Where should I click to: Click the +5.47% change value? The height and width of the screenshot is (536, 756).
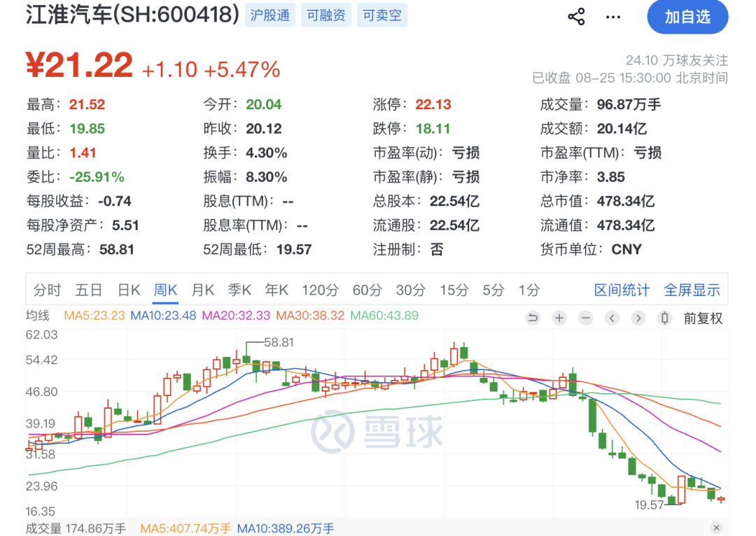click(242, 69)
